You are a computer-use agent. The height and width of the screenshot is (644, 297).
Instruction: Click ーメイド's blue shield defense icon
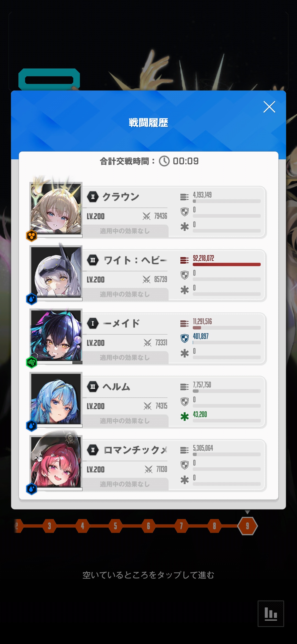pyautogui.click(x=185, y=338)
